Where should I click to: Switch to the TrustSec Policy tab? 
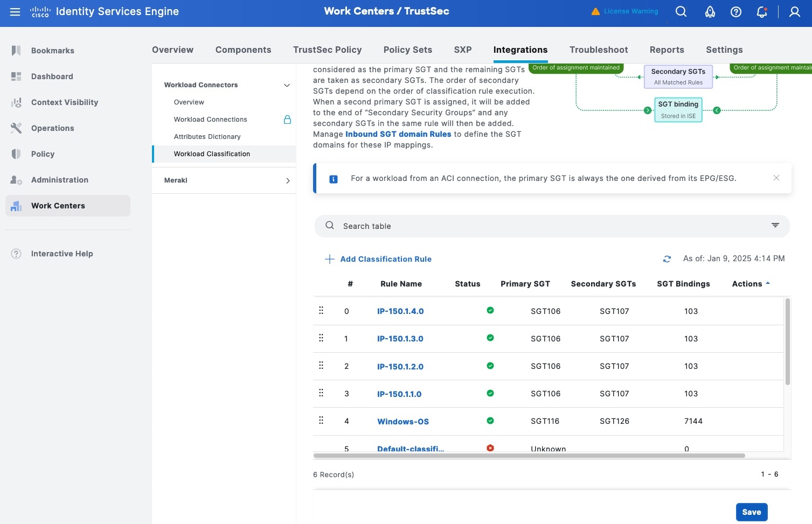coord(327,50)
